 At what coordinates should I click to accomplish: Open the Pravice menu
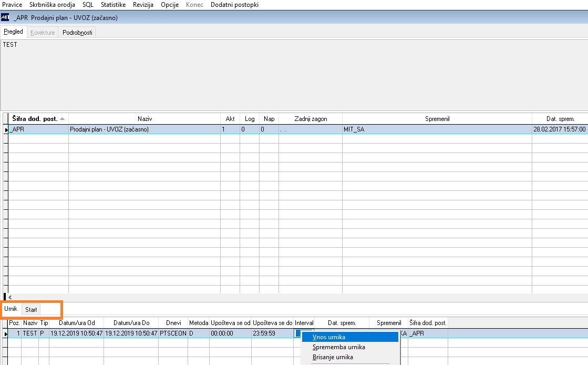pyautogui.click(x=12, y=5)
